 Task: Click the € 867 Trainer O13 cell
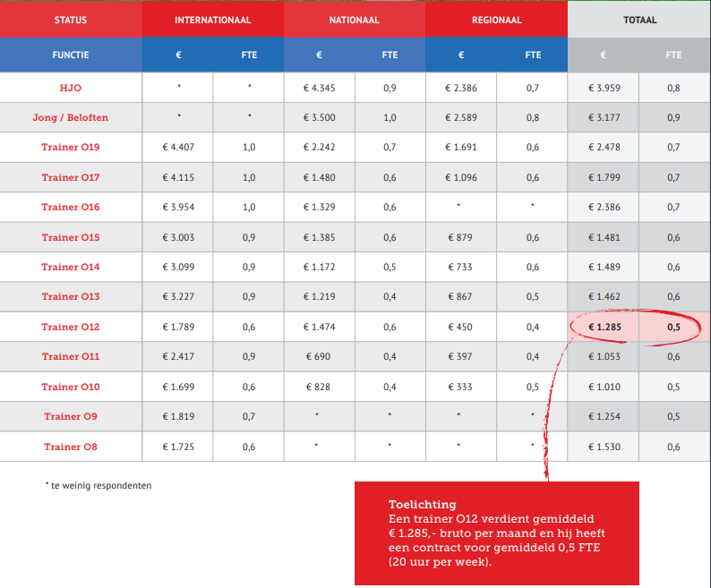(460, 296)
